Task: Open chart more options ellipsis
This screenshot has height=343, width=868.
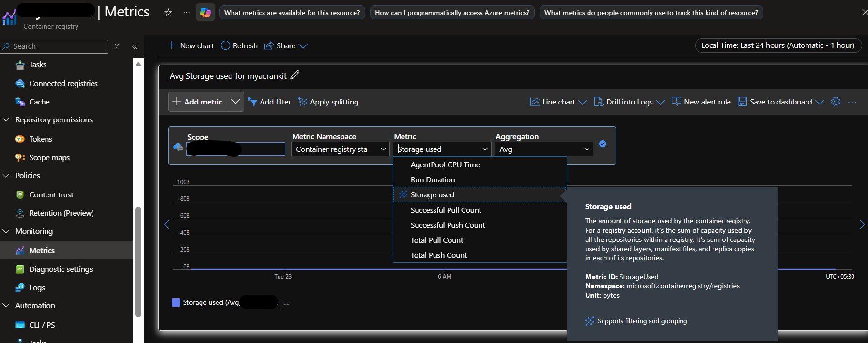Action: point(852,102)
